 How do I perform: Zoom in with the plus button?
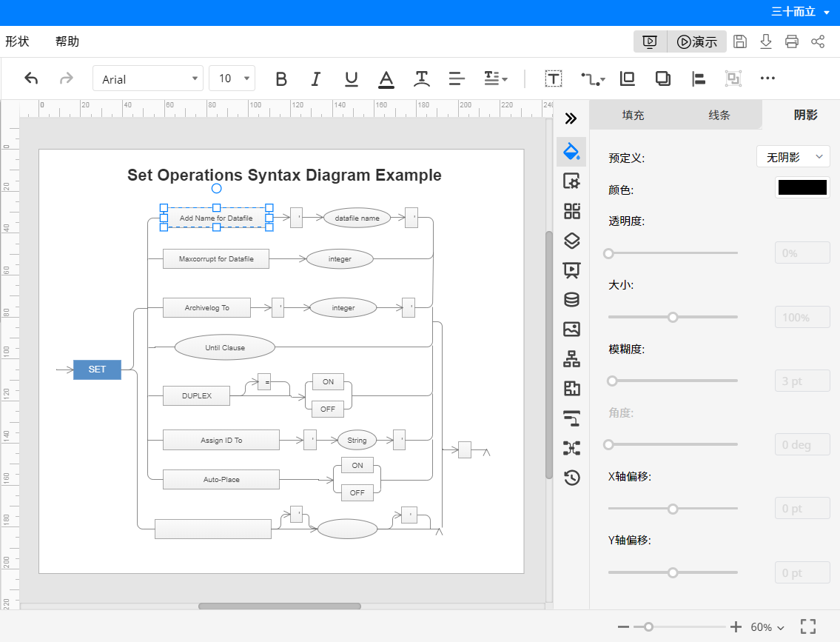pos(736,626)
